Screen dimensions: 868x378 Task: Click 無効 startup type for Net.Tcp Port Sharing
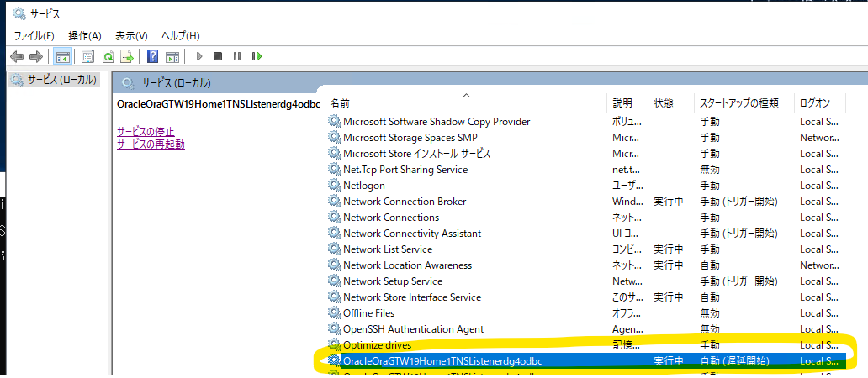(710, 169)
